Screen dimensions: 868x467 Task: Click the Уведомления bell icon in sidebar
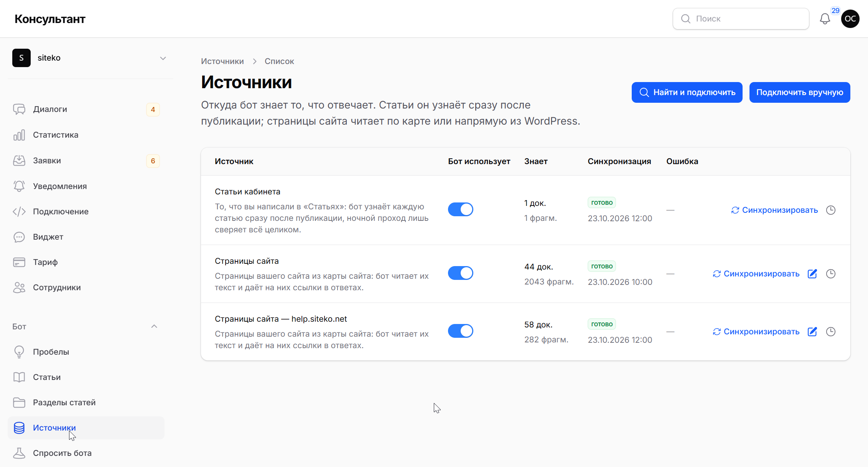click(19, 186)
